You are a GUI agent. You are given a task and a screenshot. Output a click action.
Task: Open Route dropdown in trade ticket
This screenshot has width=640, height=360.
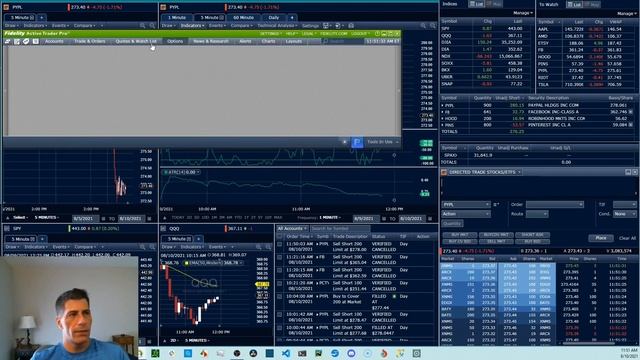pyautogui.click(x=537, y=214)
